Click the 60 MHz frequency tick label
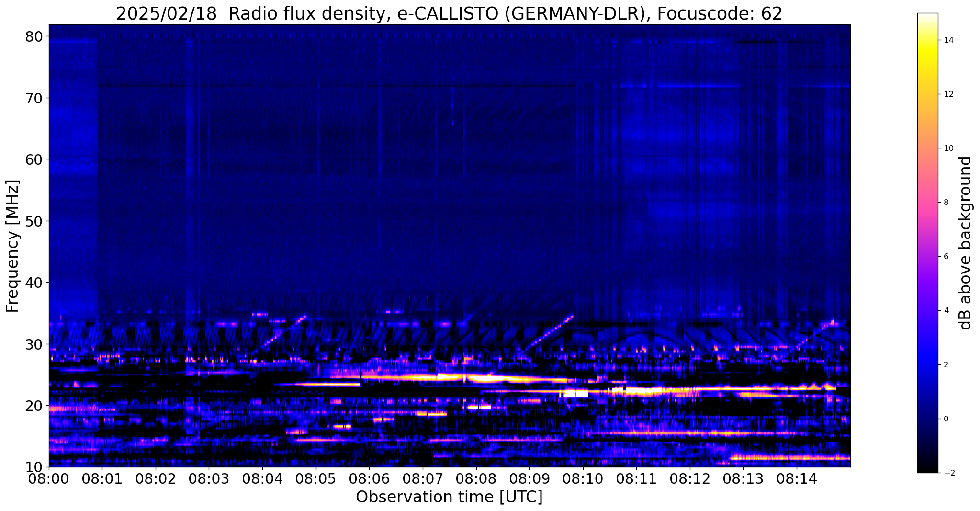 (x=34, y=159)
